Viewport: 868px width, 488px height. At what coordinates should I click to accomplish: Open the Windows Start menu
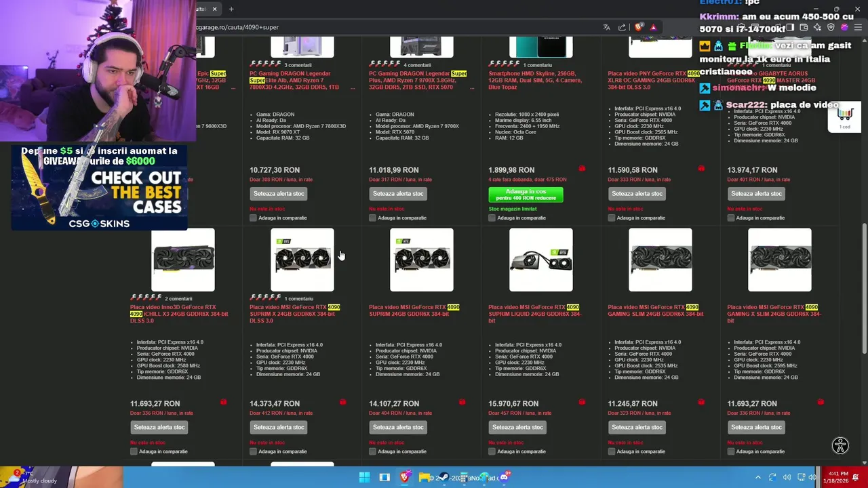point(364,477)
